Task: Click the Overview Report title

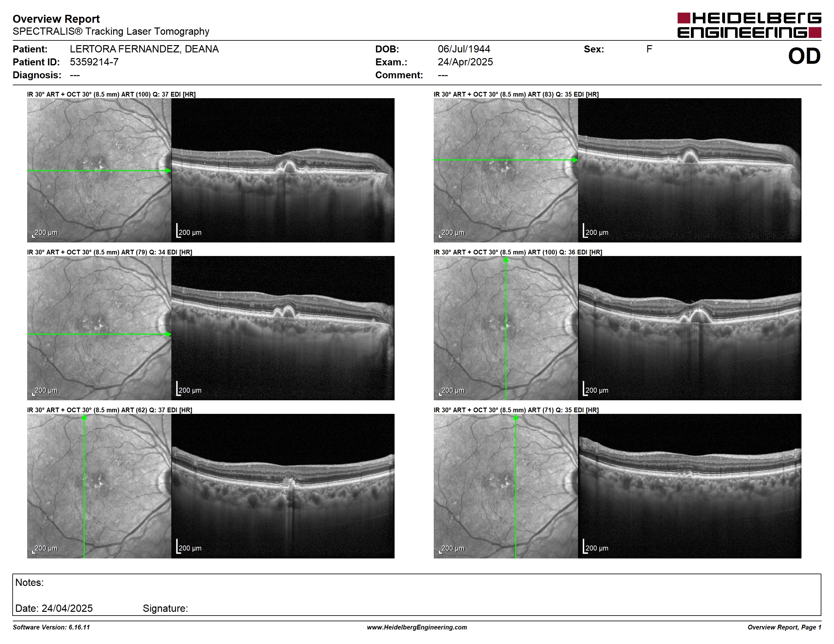Action: (56, 19)
